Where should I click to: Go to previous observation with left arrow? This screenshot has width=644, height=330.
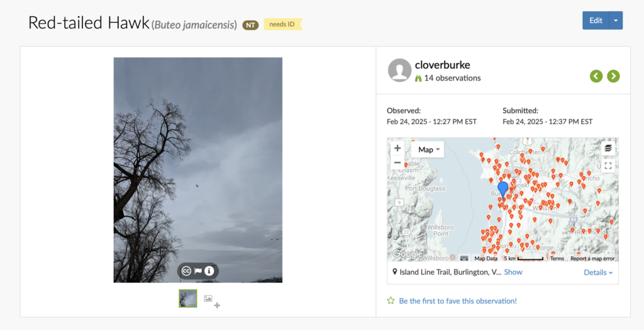click(x=596, y=76)
